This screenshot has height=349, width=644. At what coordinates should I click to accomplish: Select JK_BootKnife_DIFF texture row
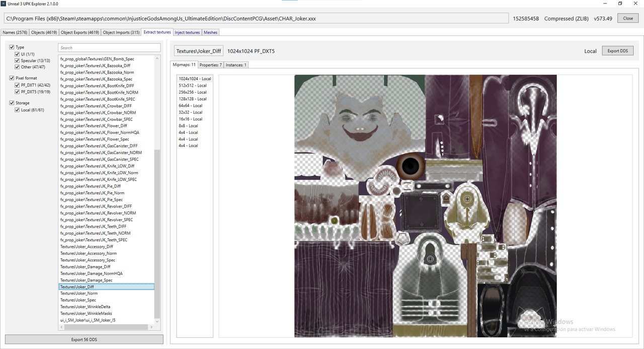tap(107, 86)
